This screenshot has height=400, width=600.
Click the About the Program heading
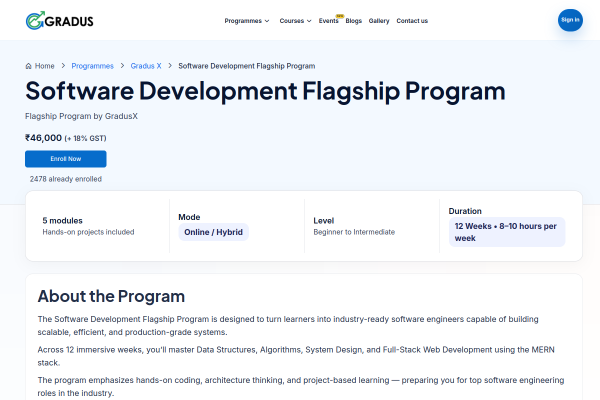click(111, 296)
